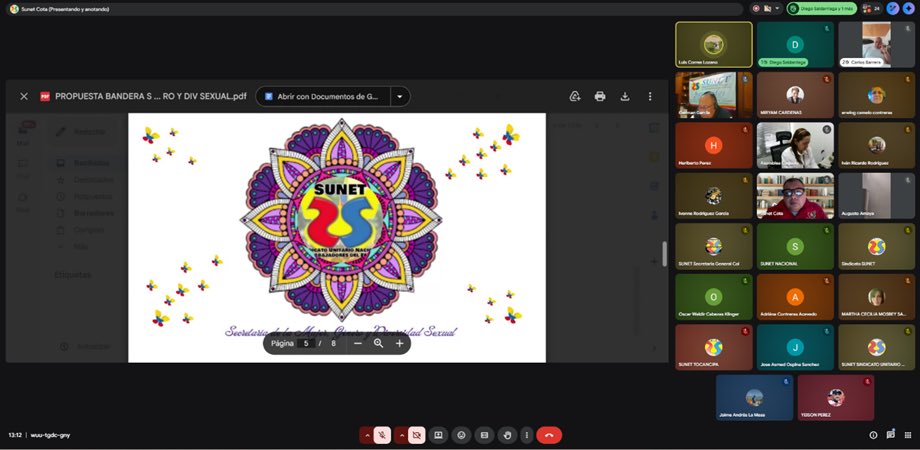Raise your hand in the meeting
This screenshot has width=920, height=450.
coord(508,435)
